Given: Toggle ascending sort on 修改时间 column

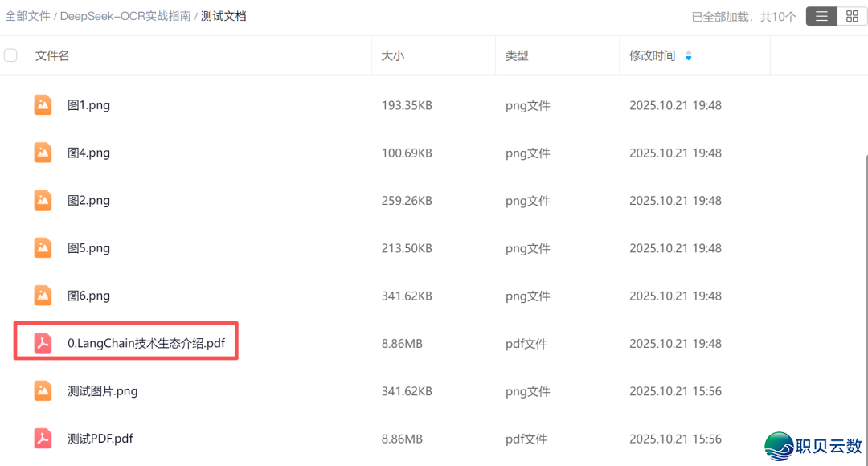Looking at the screenshot, I should tap(689, 51).
